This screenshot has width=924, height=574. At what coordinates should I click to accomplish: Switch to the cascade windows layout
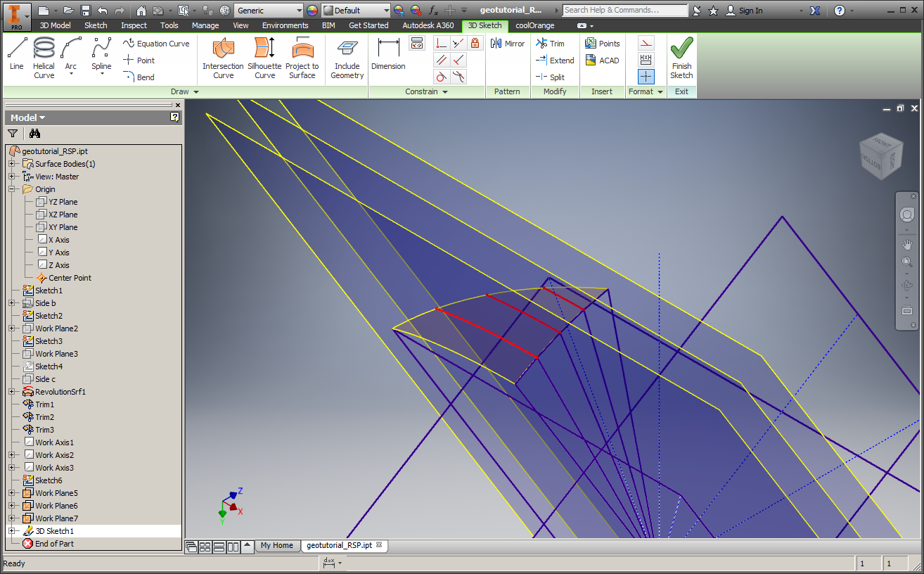point(191,546)
